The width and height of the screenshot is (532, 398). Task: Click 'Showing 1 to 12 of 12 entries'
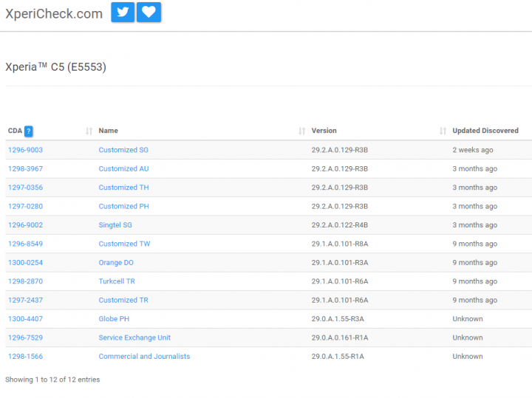52,380
